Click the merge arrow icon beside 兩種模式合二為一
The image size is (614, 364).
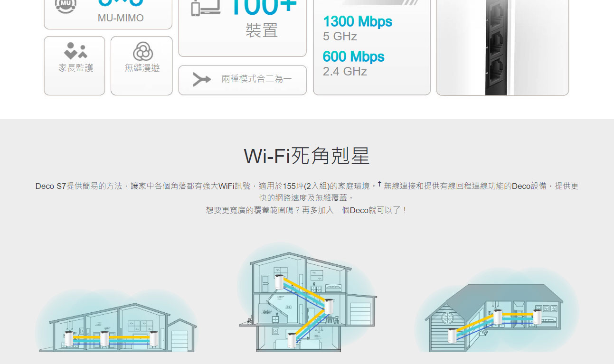tap(202, 80)
